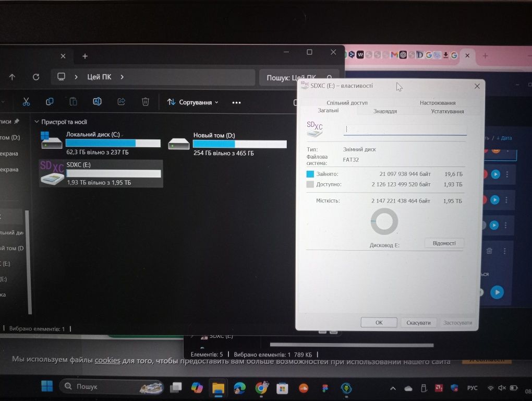
Task: Open the ChatGPT tab in the browser
Action: point(403,55)
